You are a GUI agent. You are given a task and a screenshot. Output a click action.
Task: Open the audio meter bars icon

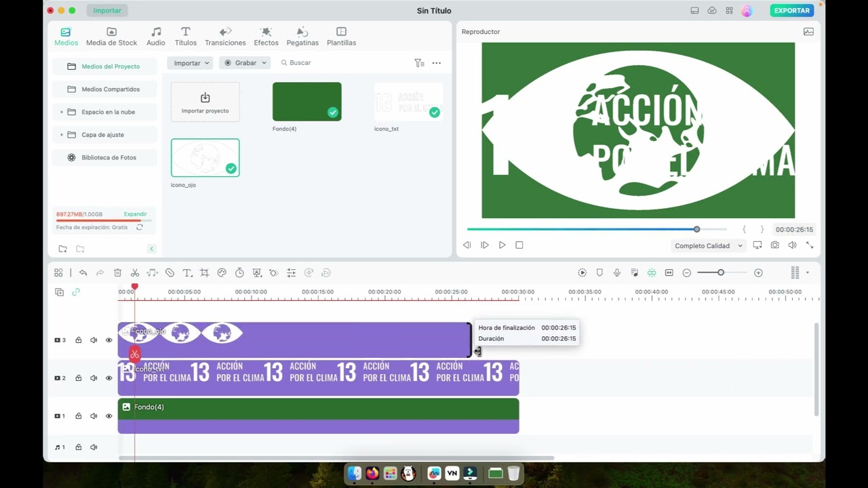click(x=795, y=272)
